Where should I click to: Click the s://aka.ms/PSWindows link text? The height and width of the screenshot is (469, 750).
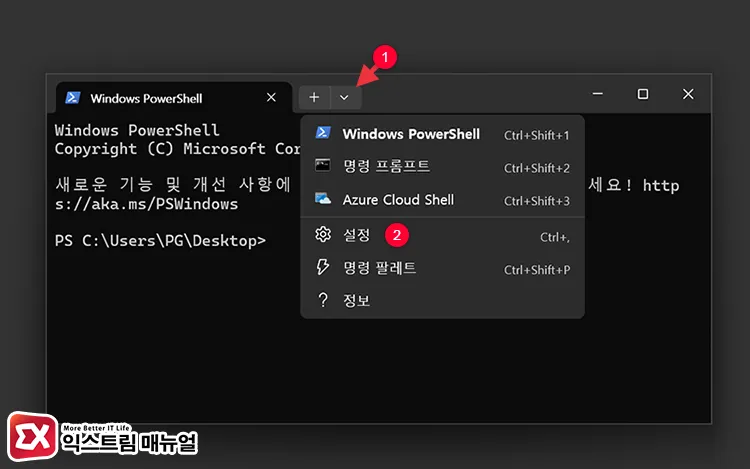[146, 204]
